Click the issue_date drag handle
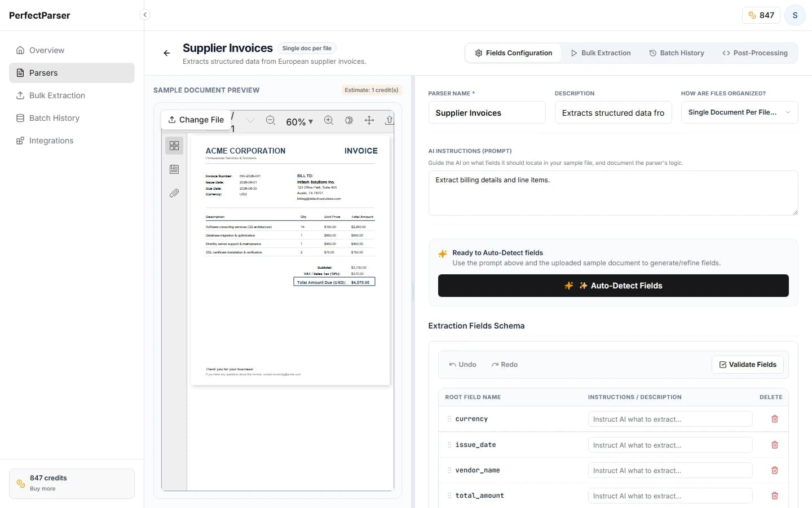812x508 pixels. [449, 445]
